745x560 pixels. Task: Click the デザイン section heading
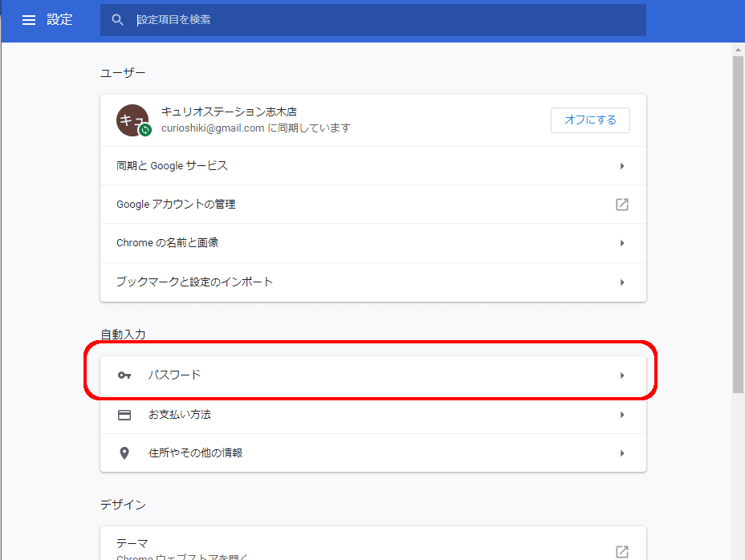[123, 505]
